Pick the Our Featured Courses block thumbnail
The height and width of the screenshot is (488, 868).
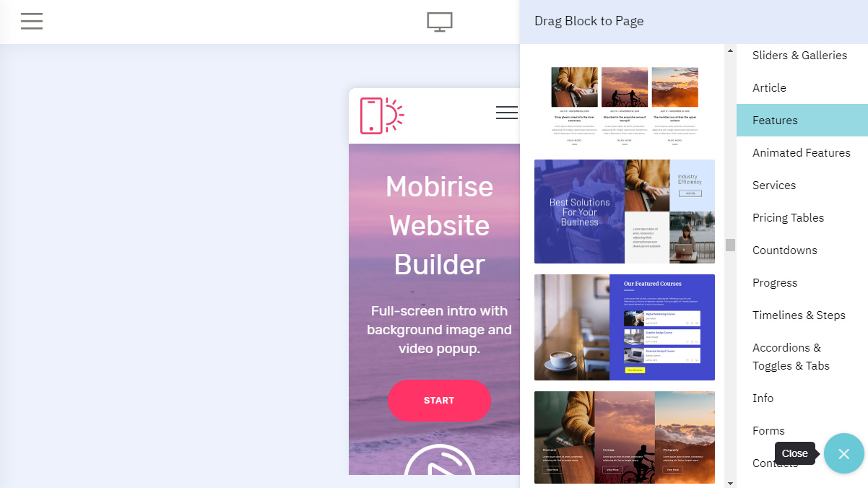(x=625, y=327)
